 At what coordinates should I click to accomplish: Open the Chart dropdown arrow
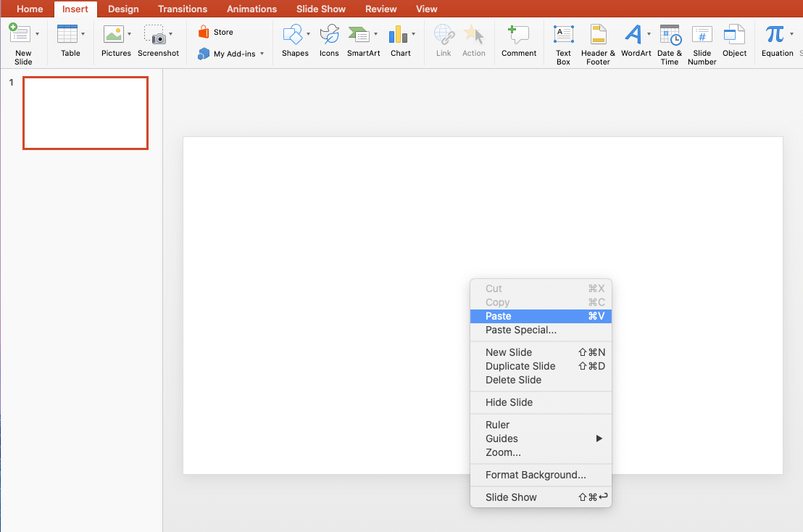click(x=413, y=34)
